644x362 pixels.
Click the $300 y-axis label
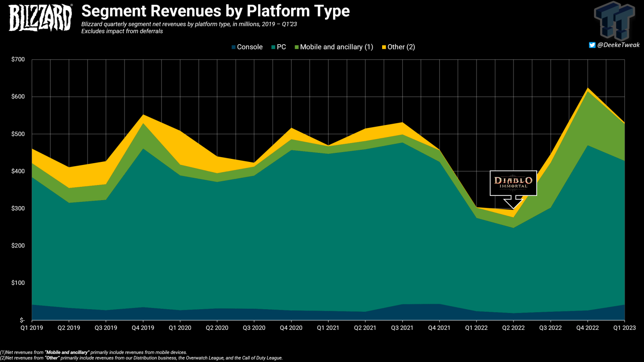(x=18, y=208)
